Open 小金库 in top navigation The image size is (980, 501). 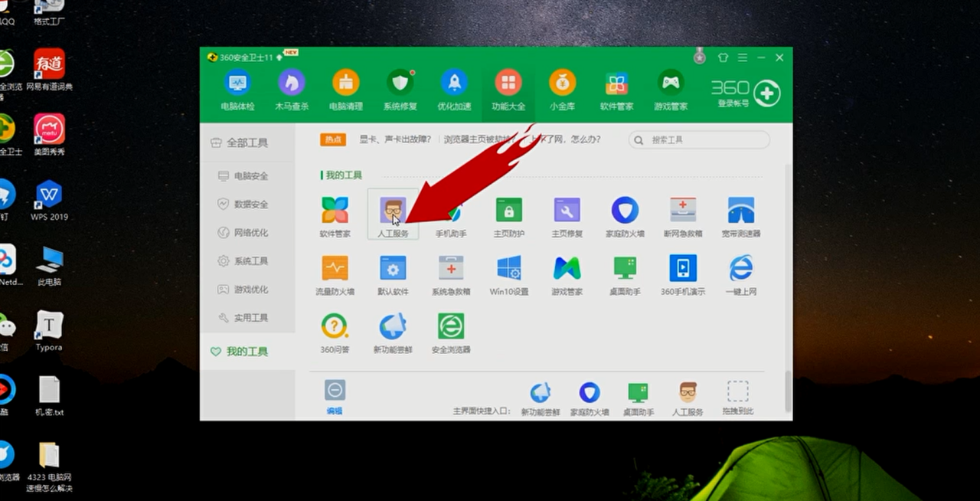(563, 90)
